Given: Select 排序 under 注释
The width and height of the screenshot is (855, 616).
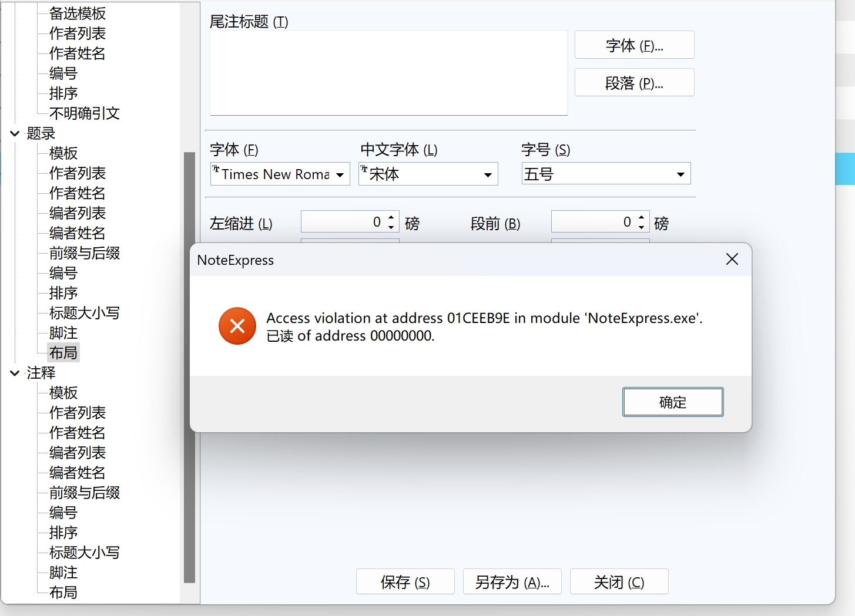Looking at the screenshot, I should click(x=63, y=533).
